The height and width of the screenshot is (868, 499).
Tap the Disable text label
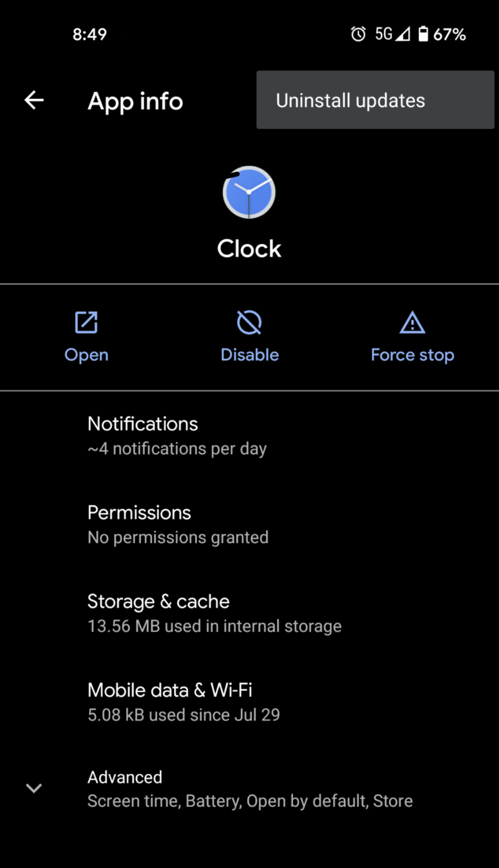pyautogui.click(x=249, y=355)
